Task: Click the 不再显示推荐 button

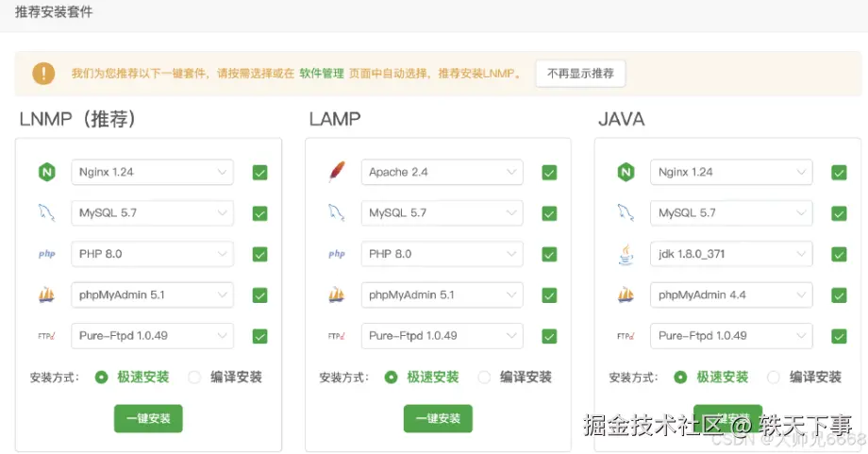Action: click(x=580, y=74)
